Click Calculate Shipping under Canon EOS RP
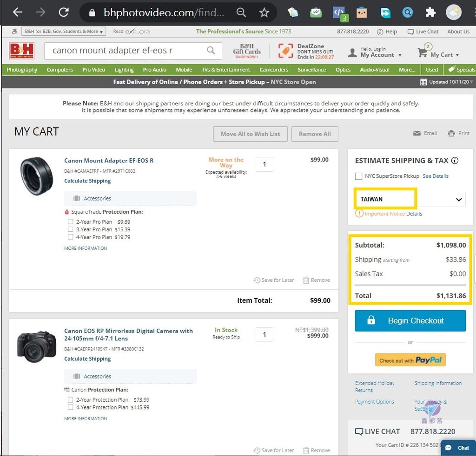Viewport: 476px width, 456px height. click(x=87, y=358)
